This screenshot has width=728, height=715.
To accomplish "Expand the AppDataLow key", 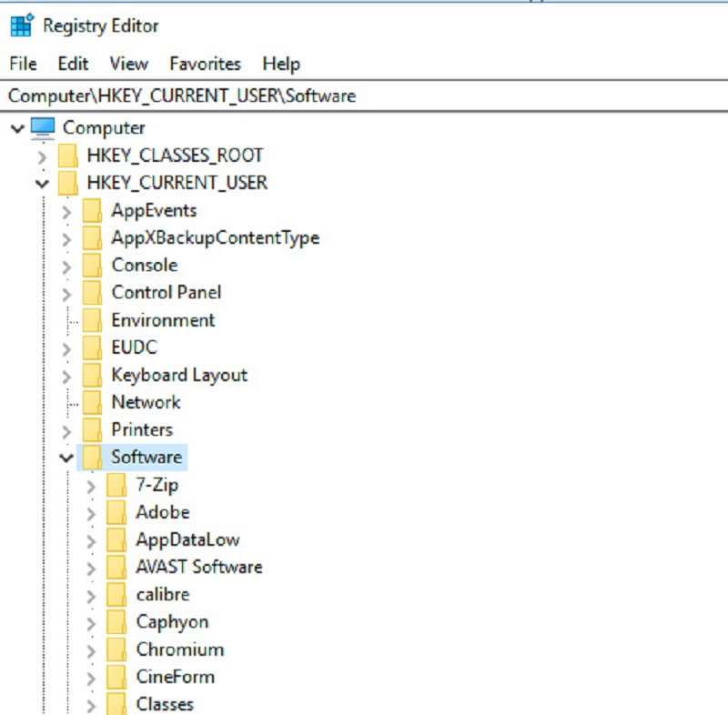I will (91, 541).
